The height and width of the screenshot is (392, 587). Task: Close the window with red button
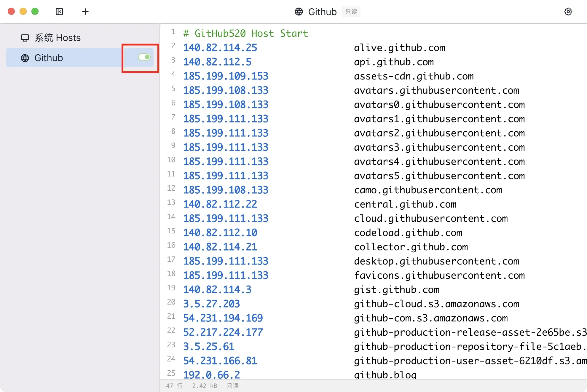pyautogui.click(x=11, y=12)
